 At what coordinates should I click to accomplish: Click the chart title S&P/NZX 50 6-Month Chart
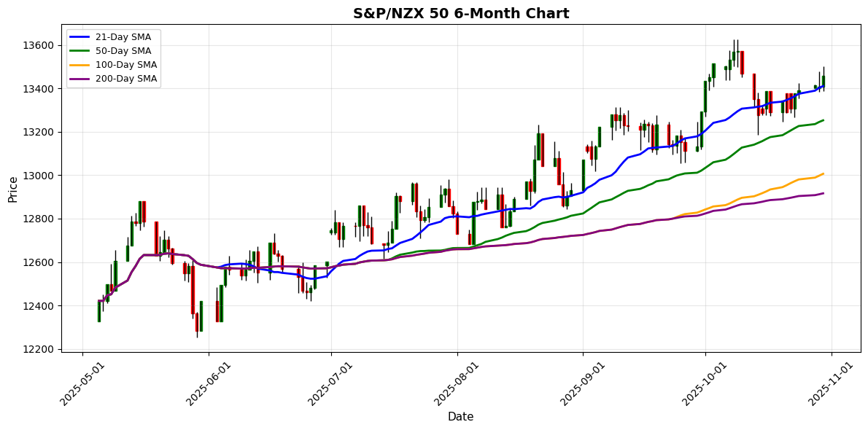coord(461,14)
